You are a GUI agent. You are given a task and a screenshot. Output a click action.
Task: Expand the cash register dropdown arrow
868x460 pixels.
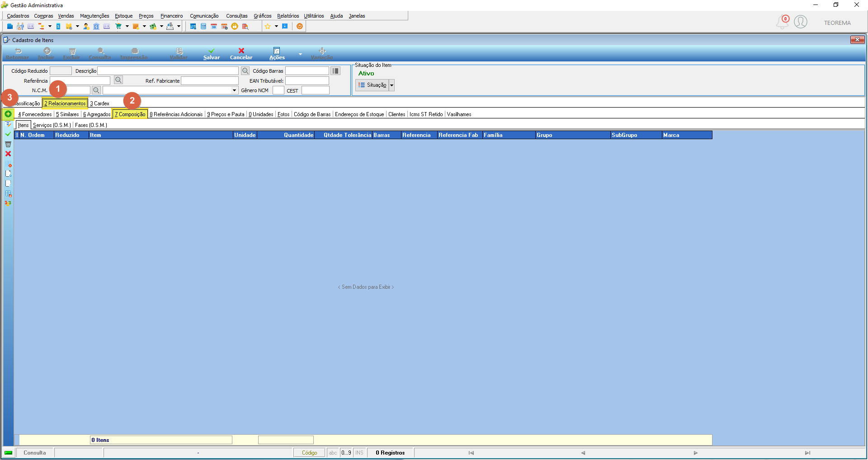[x=179, y=26]
